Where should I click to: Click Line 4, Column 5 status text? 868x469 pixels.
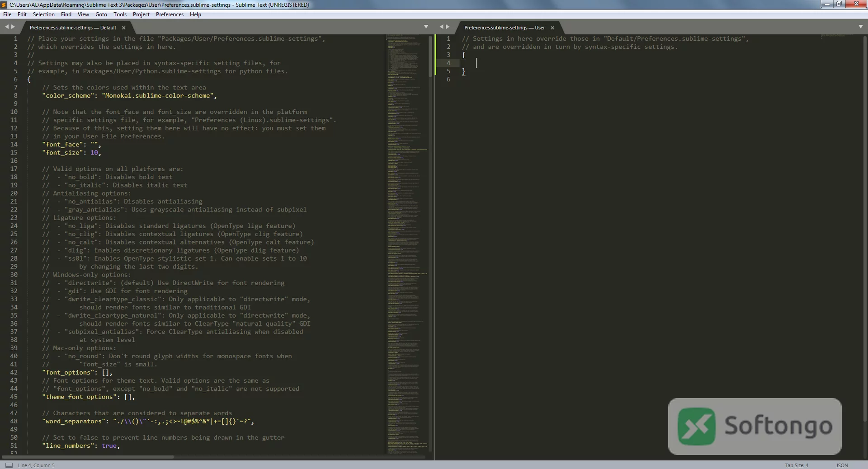36,465
